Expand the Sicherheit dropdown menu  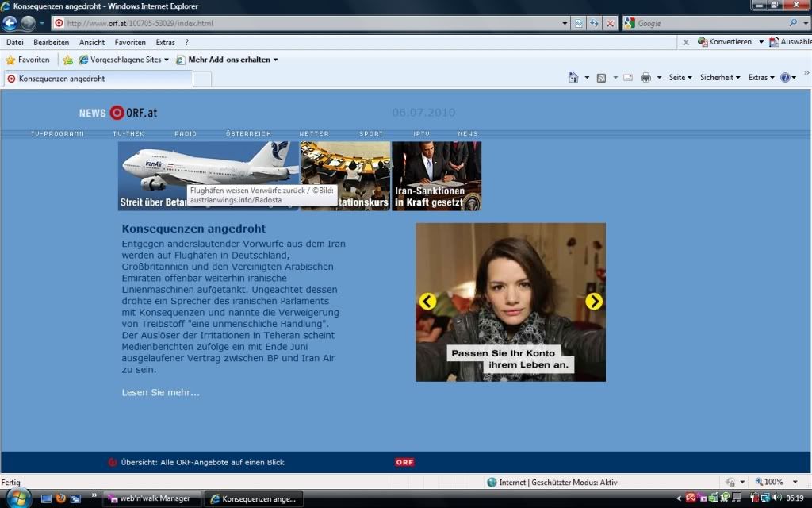[x=720, y=78]
